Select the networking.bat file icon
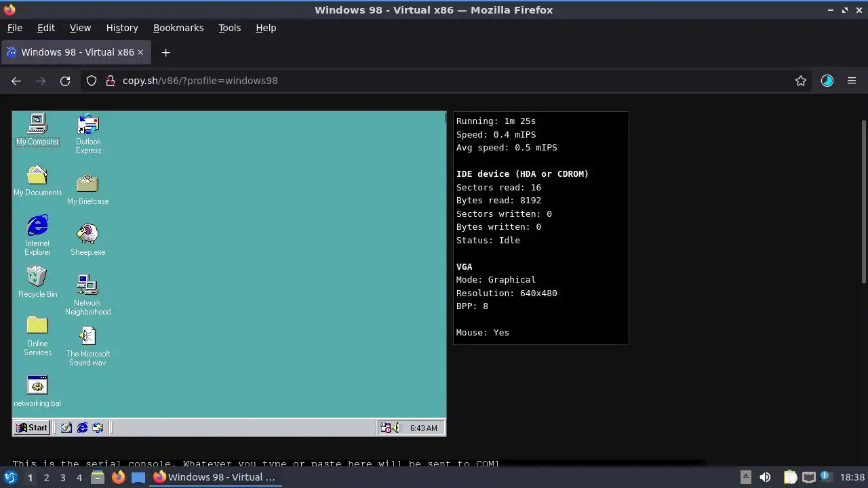Image resolution: width=868 pixels, height=488 pixels. coord(37,392)
